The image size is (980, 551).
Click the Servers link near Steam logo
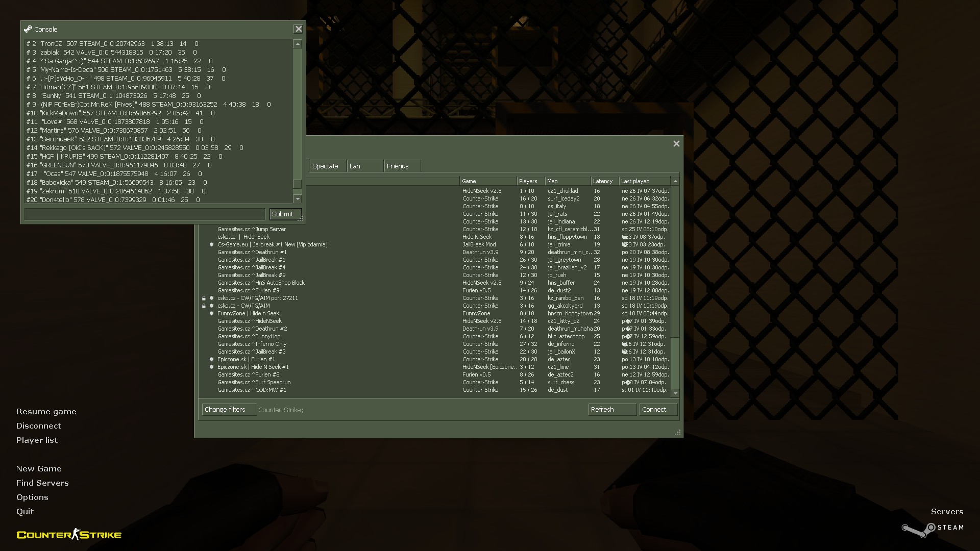[947, 512]
